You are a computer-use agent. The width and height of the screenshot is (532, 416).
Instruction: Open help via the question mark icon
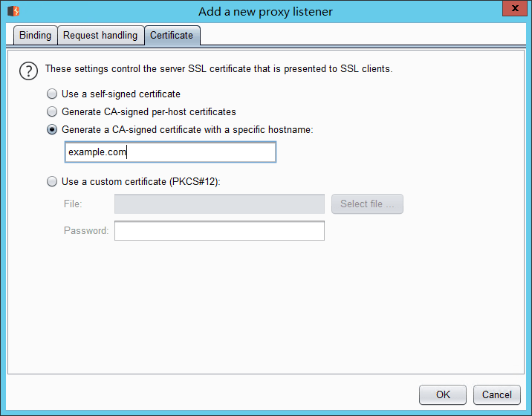click(x=28, y=71)
